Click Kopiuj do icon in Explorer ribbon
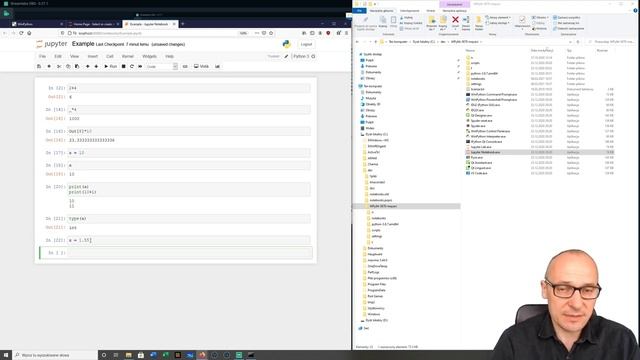The width and height of the screenshot is (640, 360). click(443, 23)
